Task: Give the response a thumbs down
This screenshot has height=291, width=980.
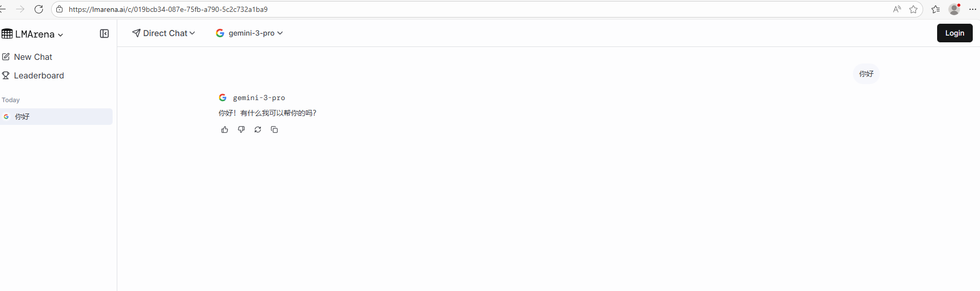Action: (x=241, y=130)
